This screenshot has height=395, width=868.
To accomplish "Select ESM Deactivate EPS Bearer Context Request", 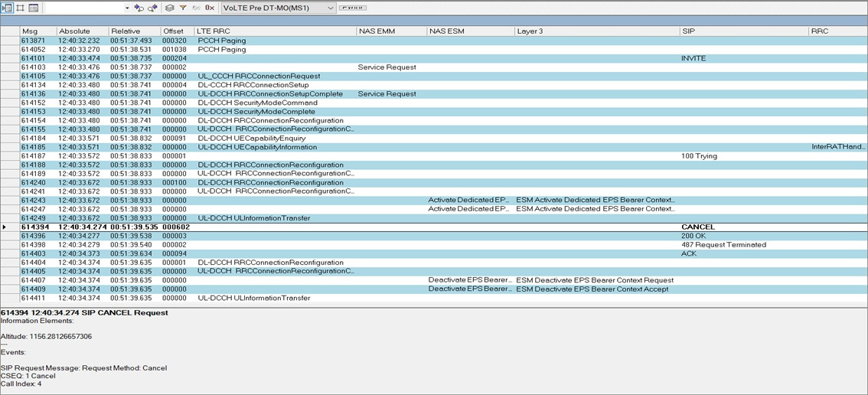I will point(595,279).
